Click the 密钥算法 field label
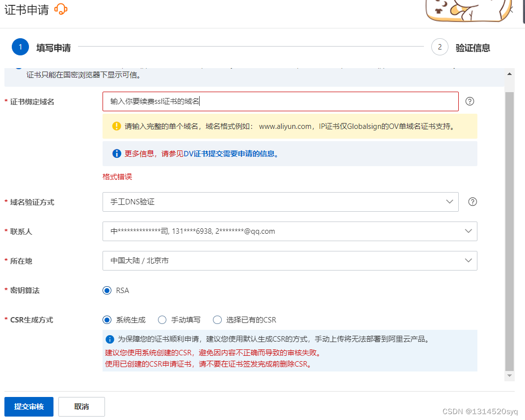Image resolution: width=525 pixels, height=420 pixels. pyautogui.click(x=25, y=290)
